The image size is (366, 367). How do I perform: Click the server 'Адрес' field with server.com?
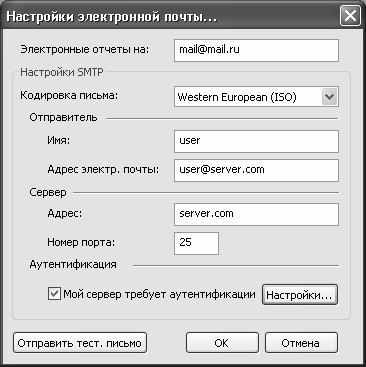point(256,214)
